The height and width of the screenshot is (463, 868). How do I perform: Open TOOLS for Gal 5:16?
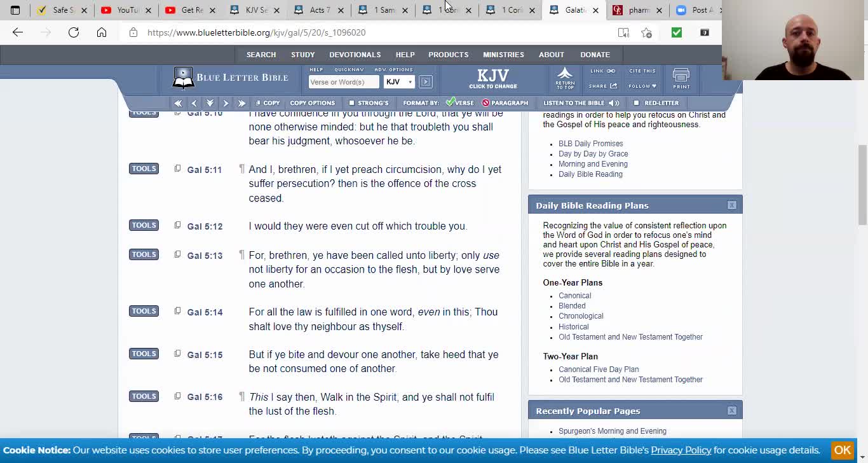(x=144, y=396)
